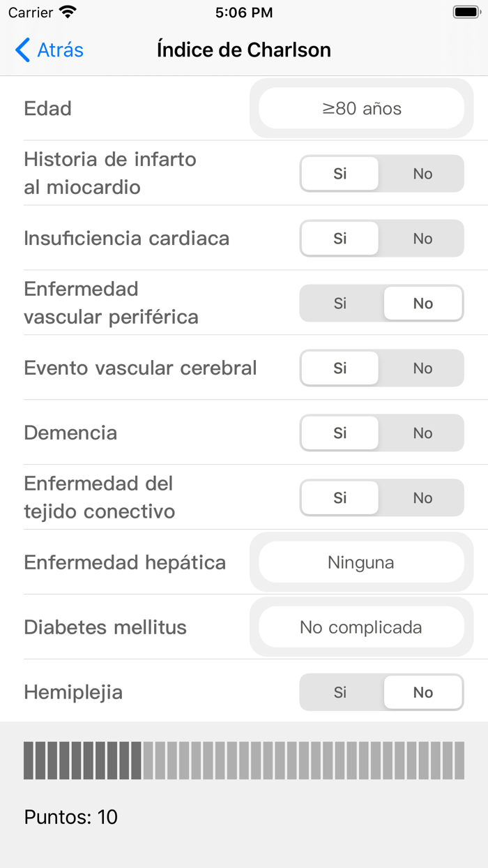The image size is (488, 868).
Task: Tap the Wi-Fi status icon
Action: click(x=68, y=13)
